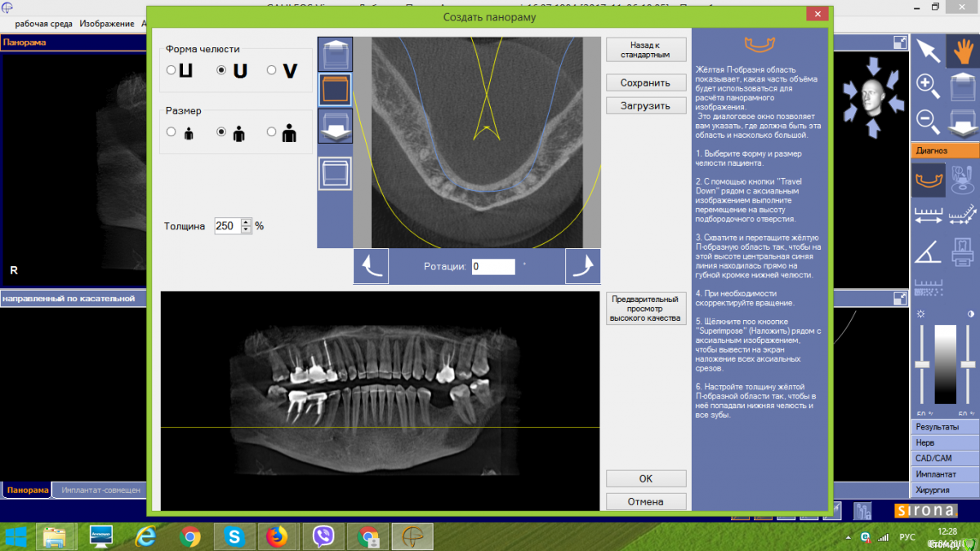980x551 pixels.
Task: Click the Travel Up slice icon
Action: [x=335, y=55]
